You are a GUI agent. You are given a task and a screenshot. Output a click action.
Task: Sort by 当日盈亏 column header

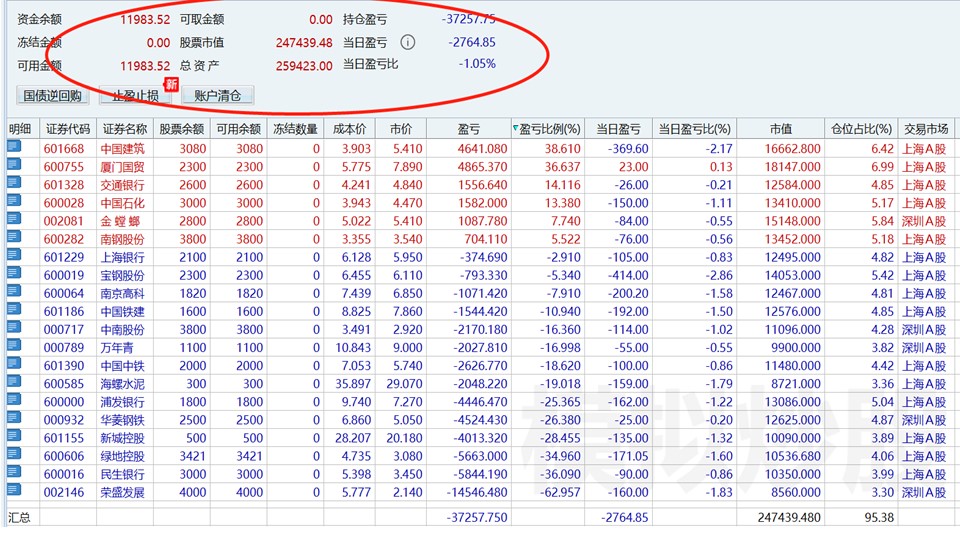click(618, 129)
